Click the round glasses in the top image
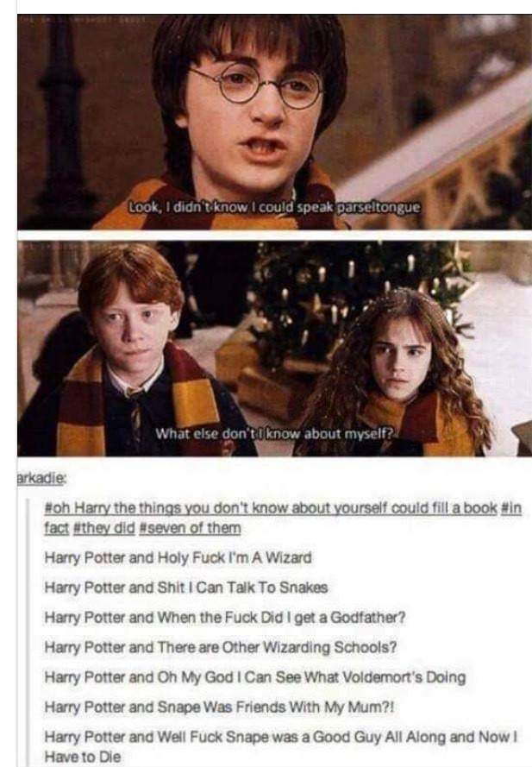532x767 pixels. (x=256, y=85)
